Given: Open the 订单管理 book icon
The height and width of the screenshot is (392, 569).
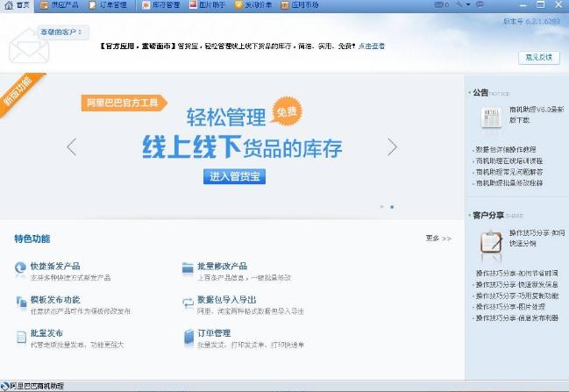Looking at the screenshot, I should 188,335.
